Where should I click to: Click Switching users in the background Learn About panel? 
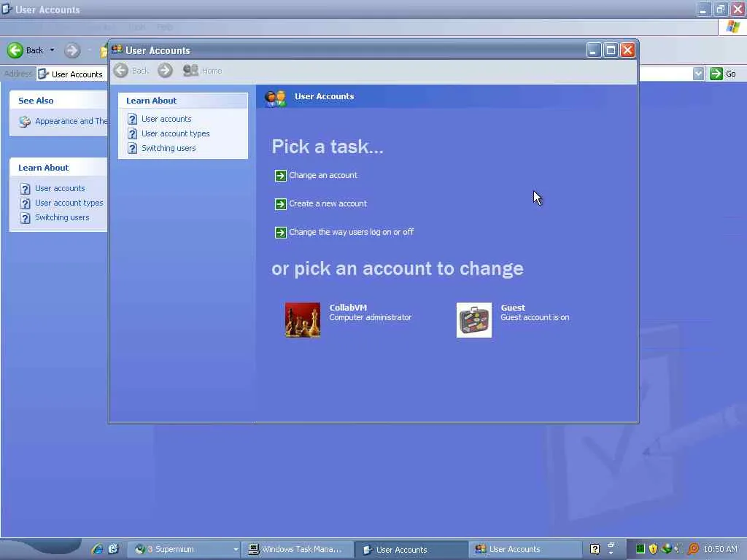(x=62, y=217)
